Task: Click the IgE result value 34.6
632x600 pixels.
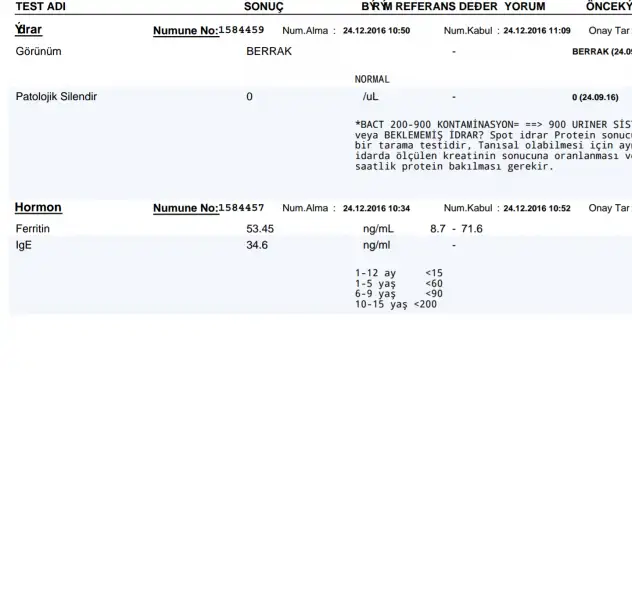Action: click(x=257, y=245)
